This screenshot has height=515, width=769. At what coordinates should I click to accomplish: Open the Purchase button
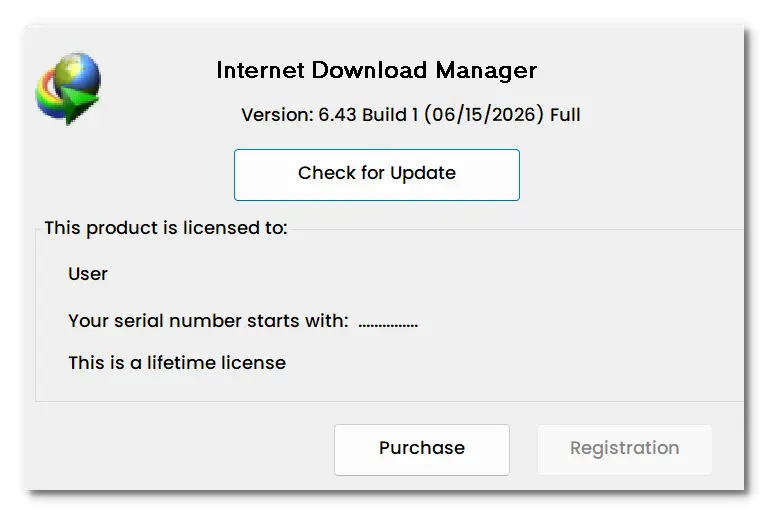[422, 449]
